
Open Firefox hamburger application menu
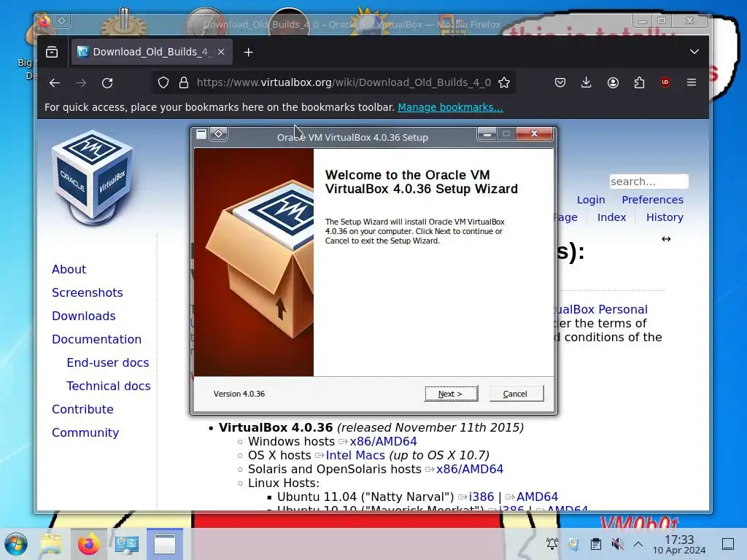tap(692, 82)
